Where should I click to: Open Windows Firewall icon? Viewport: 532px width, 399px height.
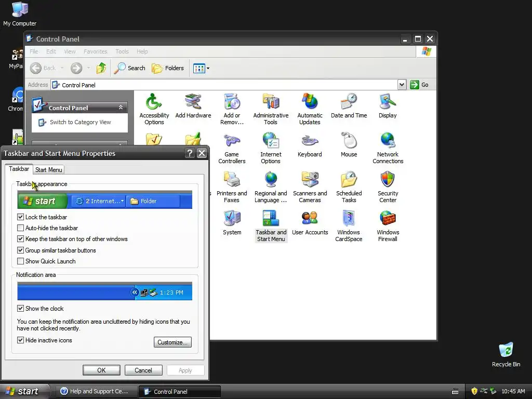[x=388, y=226]
